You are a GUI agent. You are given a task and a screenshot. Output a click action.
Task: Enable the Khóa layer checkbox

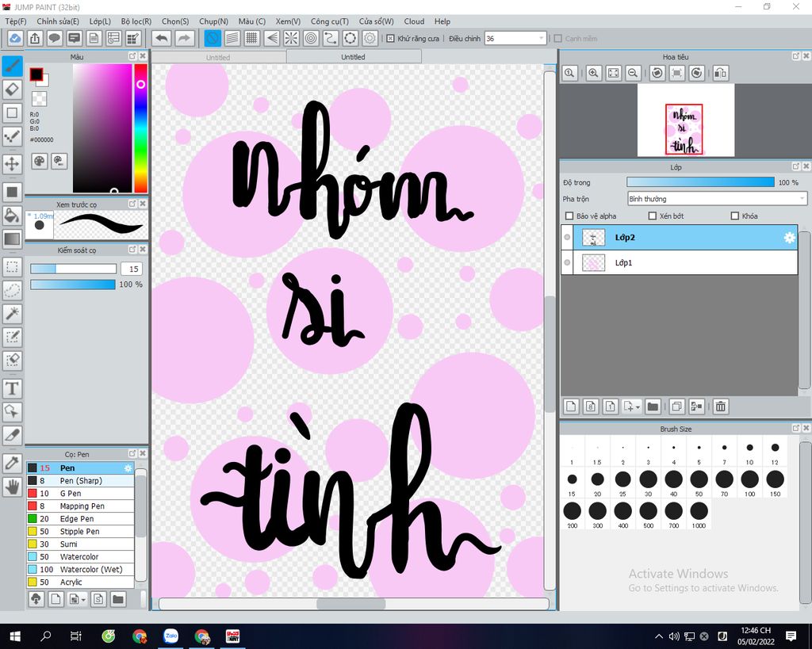(734, 216)
